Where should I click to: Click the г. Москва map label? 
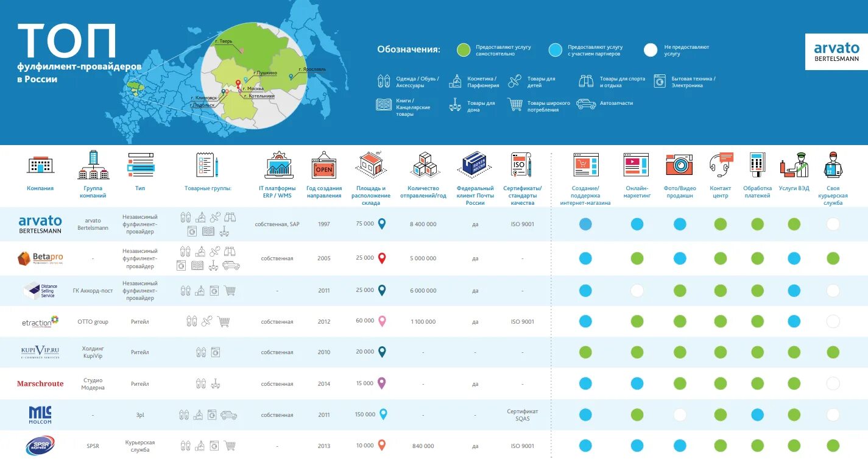[x=253, y=89]
